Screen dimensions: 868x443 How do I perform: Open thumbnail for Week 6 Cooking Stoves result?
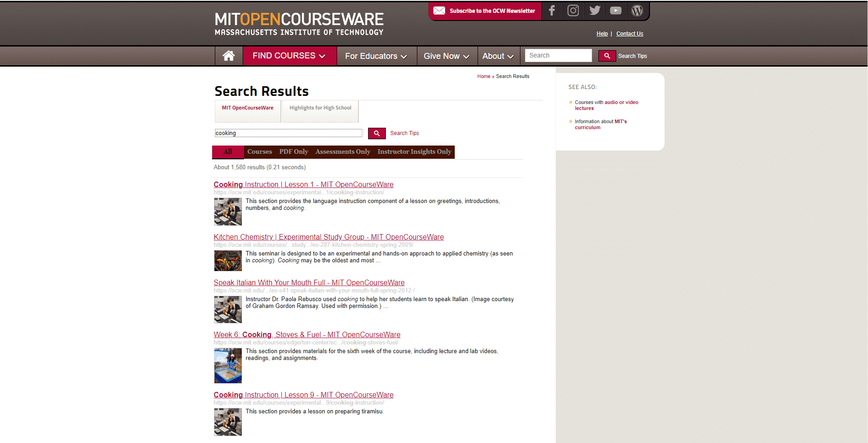[x=228, y=365]
